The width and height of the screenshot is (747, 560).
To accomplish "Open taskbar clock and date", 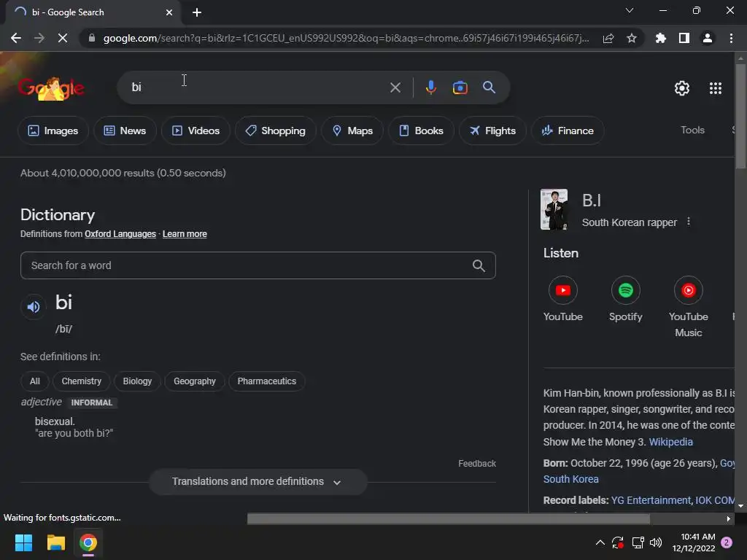I will tap(694, 542).
